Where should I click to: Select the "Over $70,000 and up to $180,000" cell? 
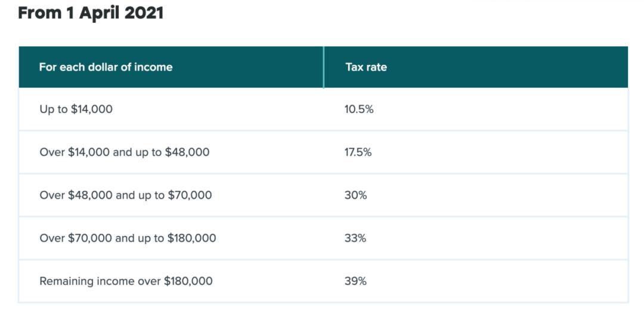pos(128,238)
